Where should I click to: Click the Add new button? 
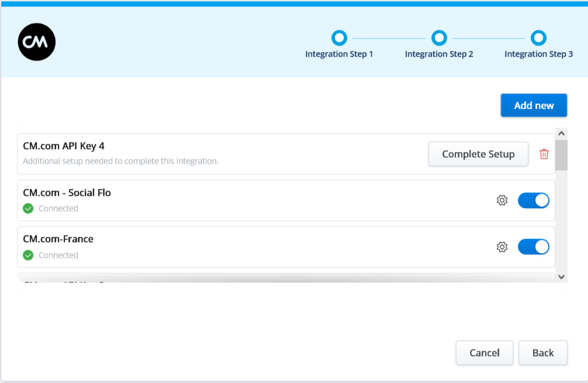tap(534, 105)
